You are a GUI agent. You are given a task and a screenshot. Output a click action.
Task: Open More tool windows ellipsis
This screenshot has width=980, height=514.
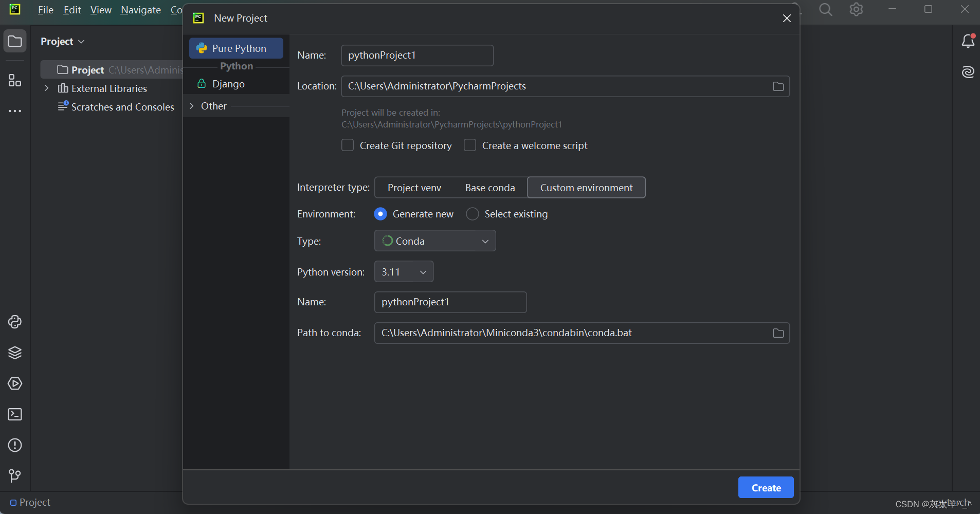(x=15, y=111)
